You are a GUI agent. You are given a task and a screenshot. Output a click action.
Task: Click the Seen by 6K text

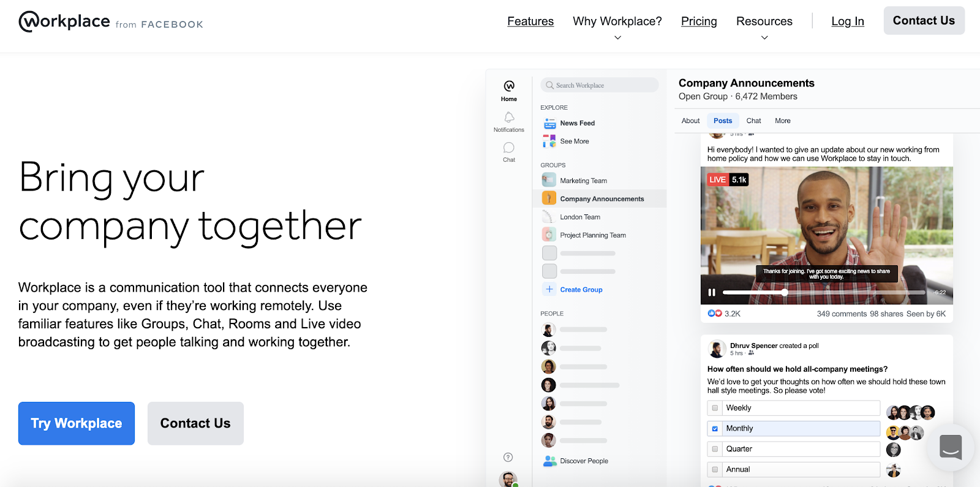click(x=926, y=314)
